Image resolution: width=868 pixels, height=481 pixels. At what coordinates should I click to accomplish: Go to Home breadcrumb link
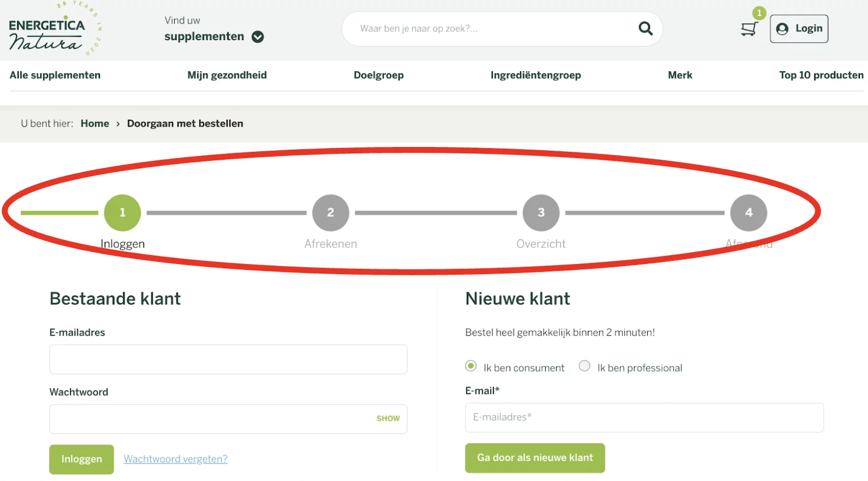pyautogui.click(x=95, y=123)
